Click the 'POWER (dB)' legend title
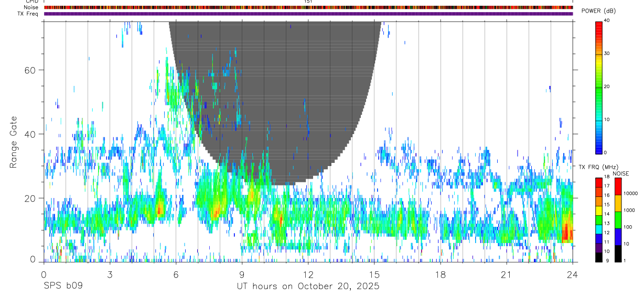644x297 pixels. click(x=598, y=11)
